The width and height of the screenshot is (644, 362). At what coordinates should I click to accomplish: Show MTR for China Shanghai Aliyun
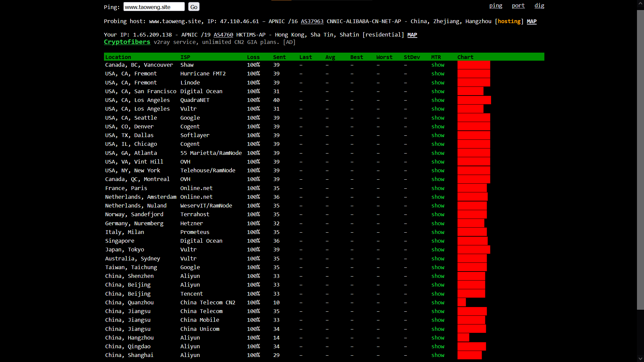(x=437, y=355)
